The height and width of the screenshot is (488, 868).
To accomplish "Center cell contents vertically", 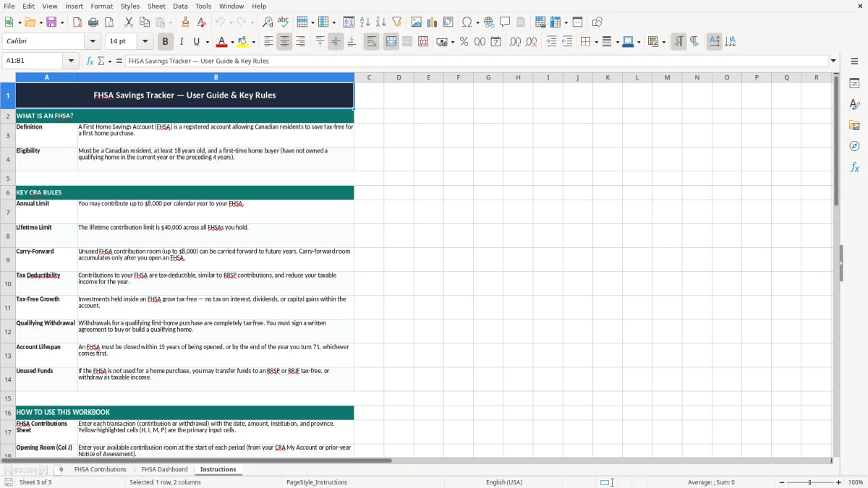I will (336, 42).
